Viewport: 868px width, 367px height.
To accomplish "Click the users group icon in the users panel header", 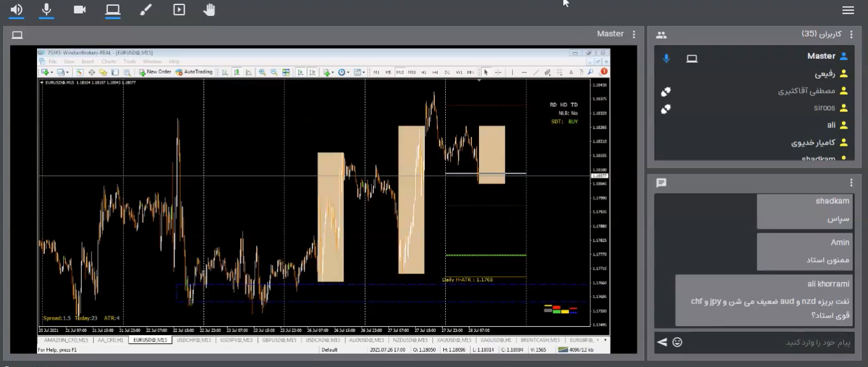I will 661,35.
